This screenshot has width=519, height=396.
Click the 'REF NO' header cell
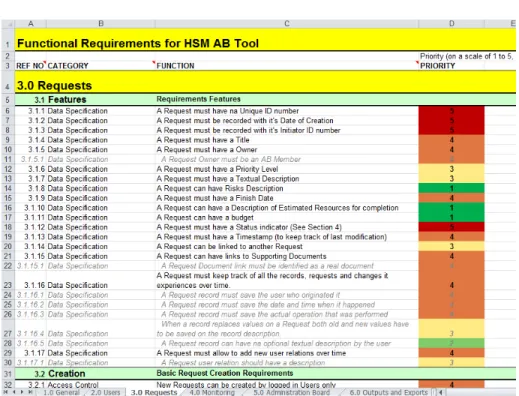coord(30,66)
